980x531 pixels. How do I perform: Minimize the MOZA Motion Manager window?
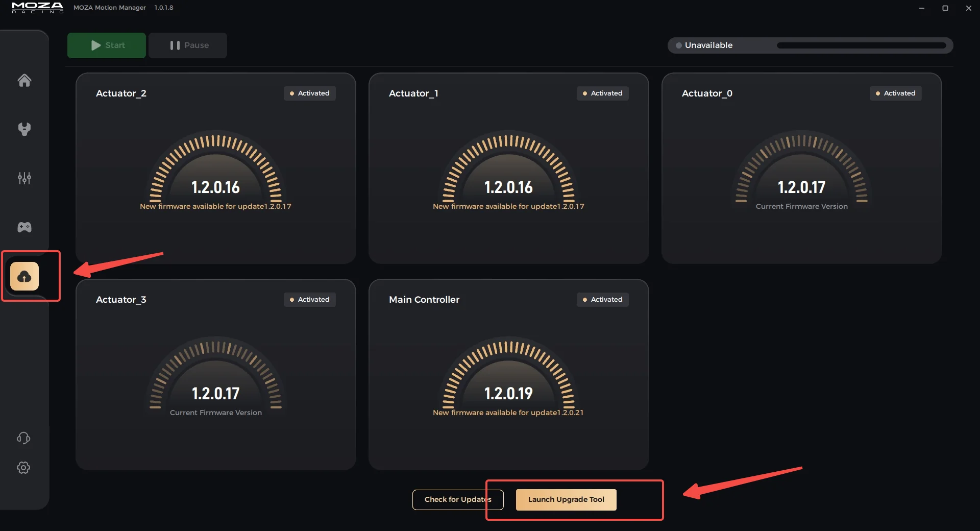pyautogui.click(x=922, y=8)
